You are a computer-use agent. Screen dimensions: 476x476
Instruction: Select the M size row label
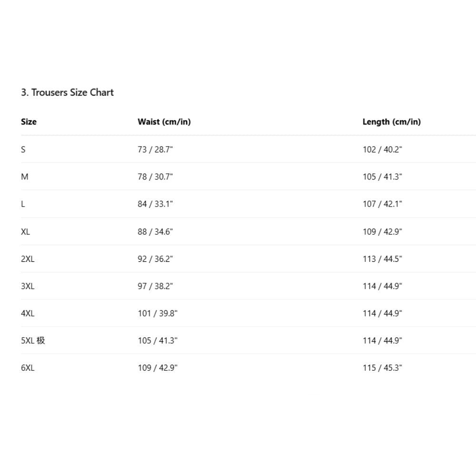click(25, 177)
